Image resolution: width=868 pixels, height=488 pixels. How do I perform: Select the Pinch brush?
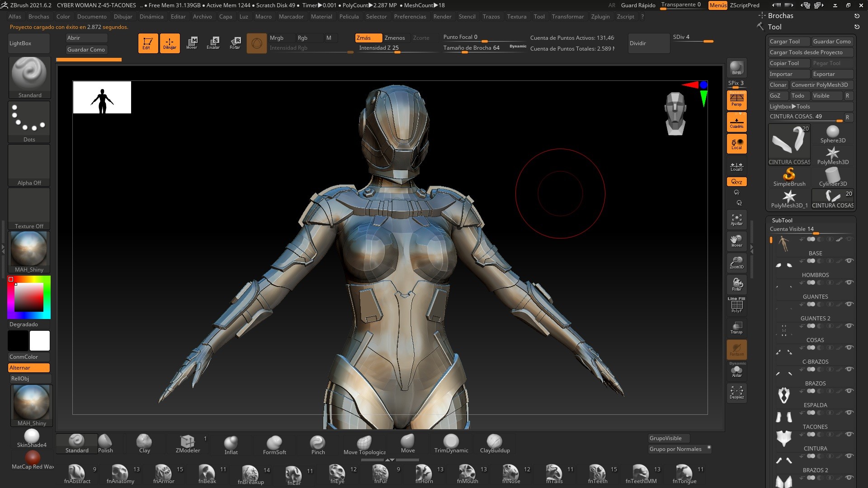click(x=318, y=444)
